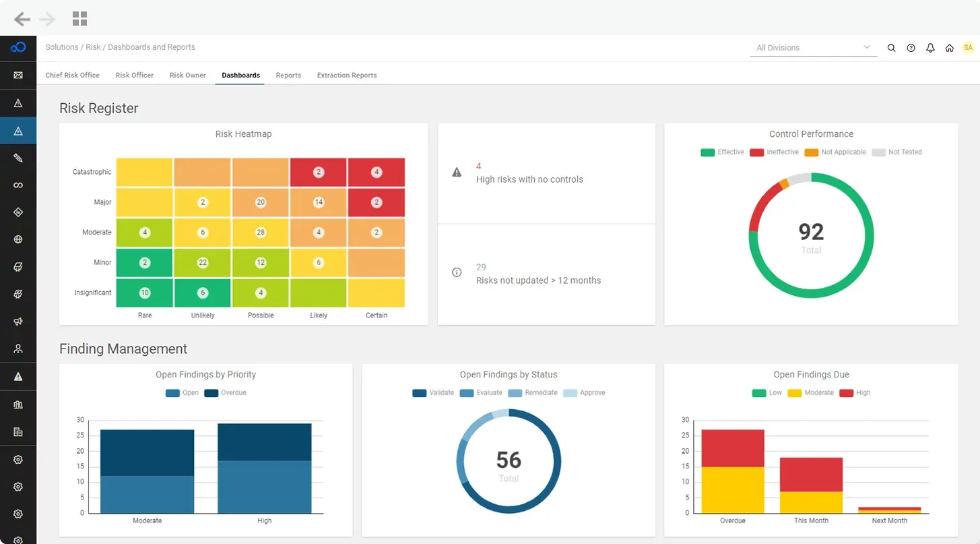
Task: Open Risks not updated > 12 months
Action: (538, 280)
